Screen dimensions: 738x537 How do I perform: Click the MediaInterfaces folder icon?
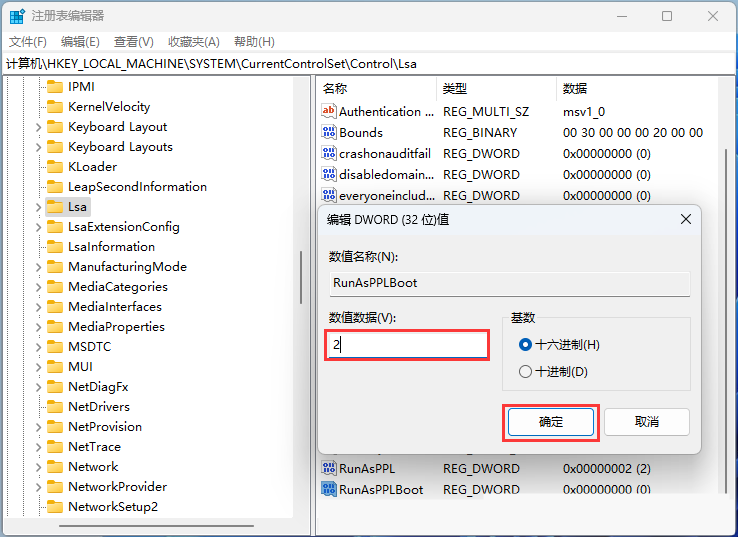click(55, 307)
